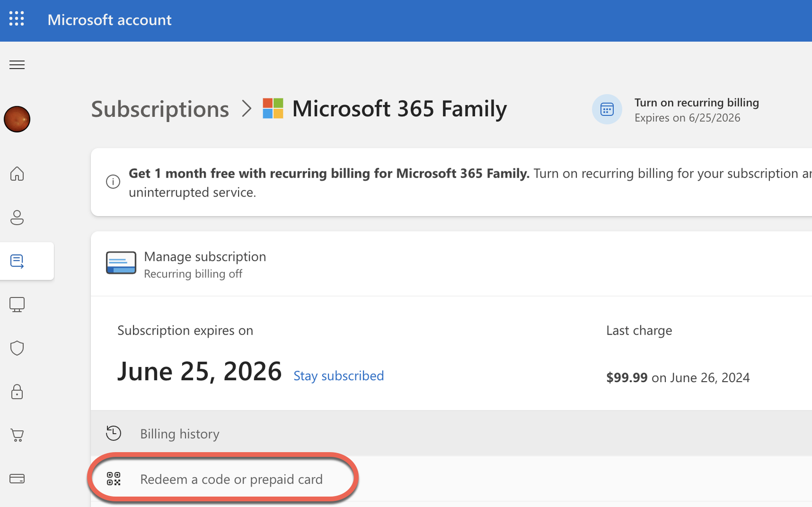Go to Home in sidebar
The image size is (812, 507).
click(17, 174)
